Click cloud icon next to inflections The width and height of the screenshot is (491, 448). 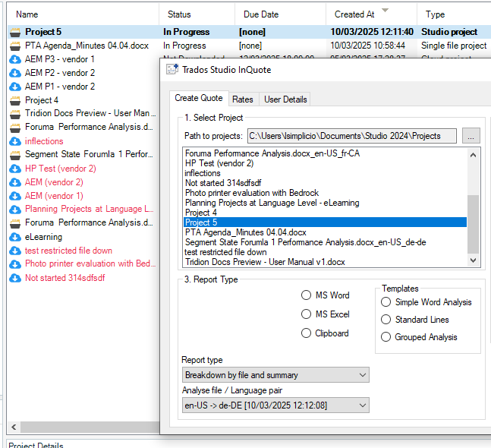pos(15,141)
